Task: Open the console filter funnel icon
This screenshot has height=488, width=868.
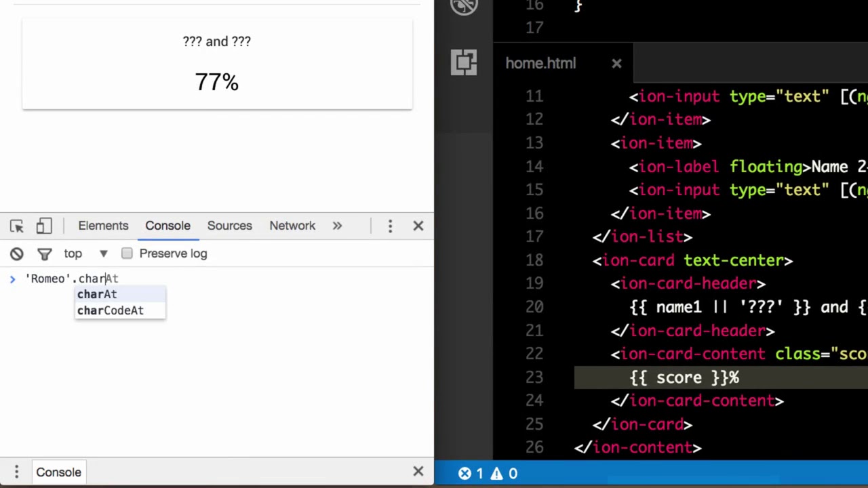Action: click(x=45, y=253)
